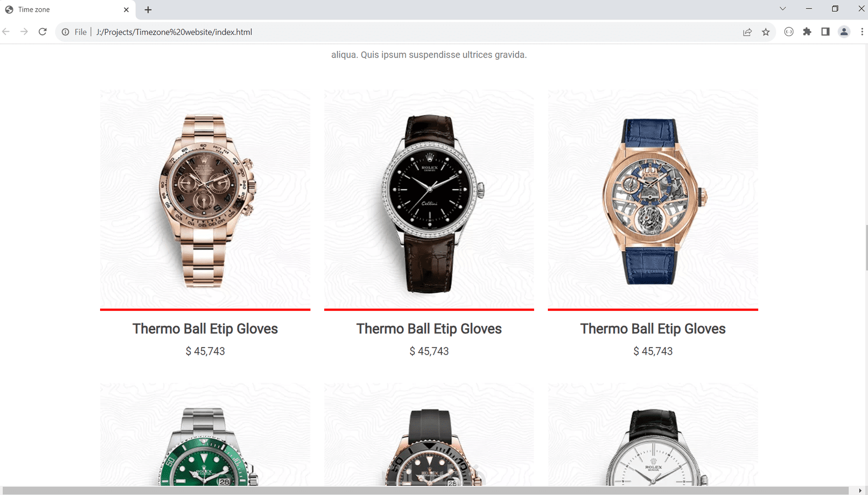The image size is (868, 495).
Task: Close the Time zone tab
Action: (x=126, y=10)
